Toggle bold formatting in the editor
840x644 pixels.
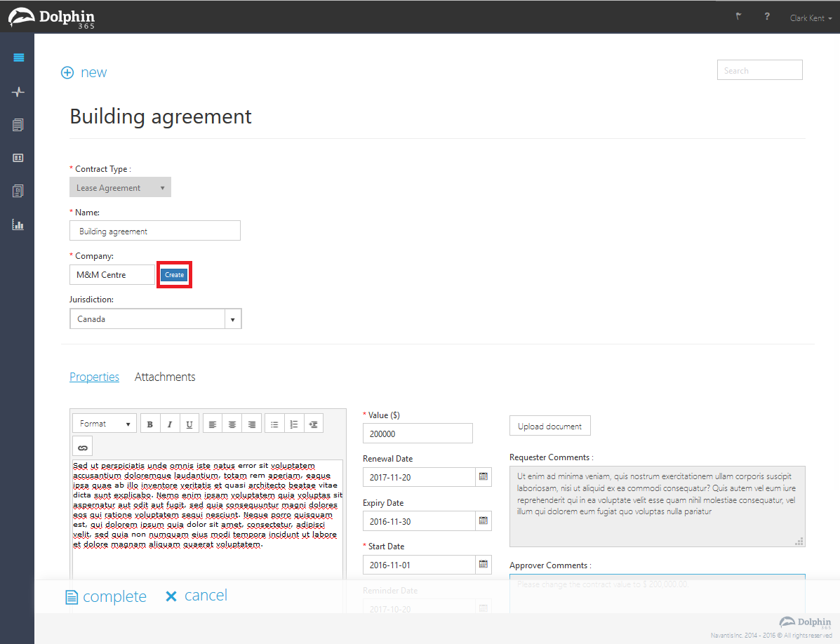point(150,424)
